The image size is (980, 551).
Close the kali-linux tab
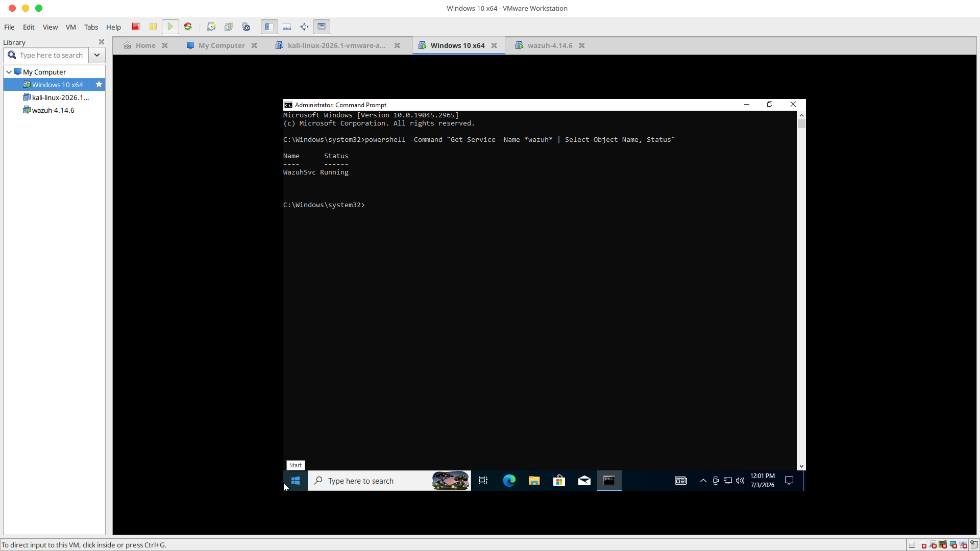[x=397, y=45]
